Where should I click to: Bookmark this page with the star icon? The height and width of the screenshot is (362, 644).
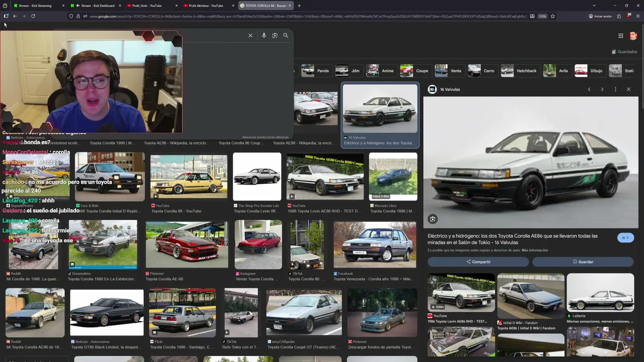(x=552, y=16)
